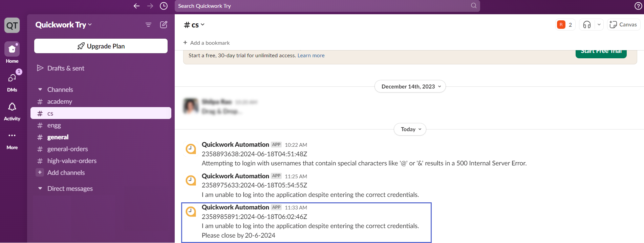Image resolution: width=644 pixels, height=243 pixels.
Task: Open the December 14th, 2023 date dropdown
Action: (x=410, y=86)
